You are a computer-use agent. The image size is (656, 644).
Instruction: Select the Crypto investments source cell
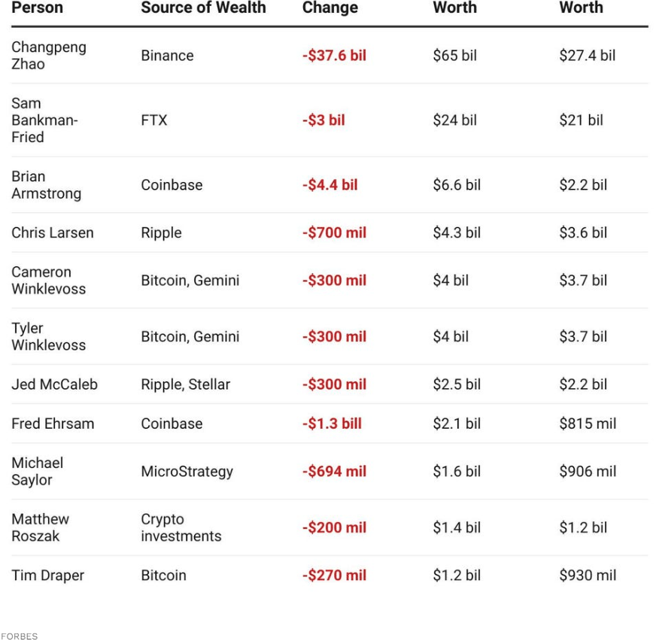181,527
